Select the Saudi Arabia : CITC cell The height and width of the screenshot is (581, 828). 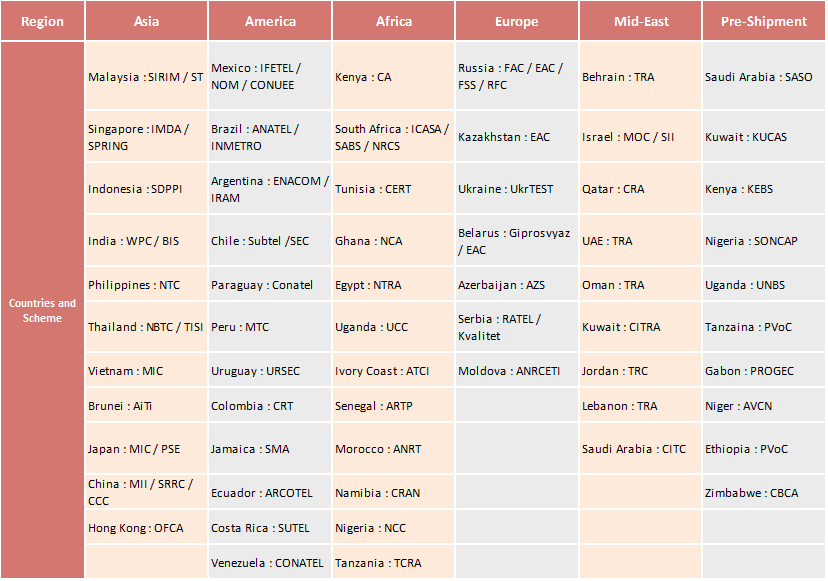640,449
